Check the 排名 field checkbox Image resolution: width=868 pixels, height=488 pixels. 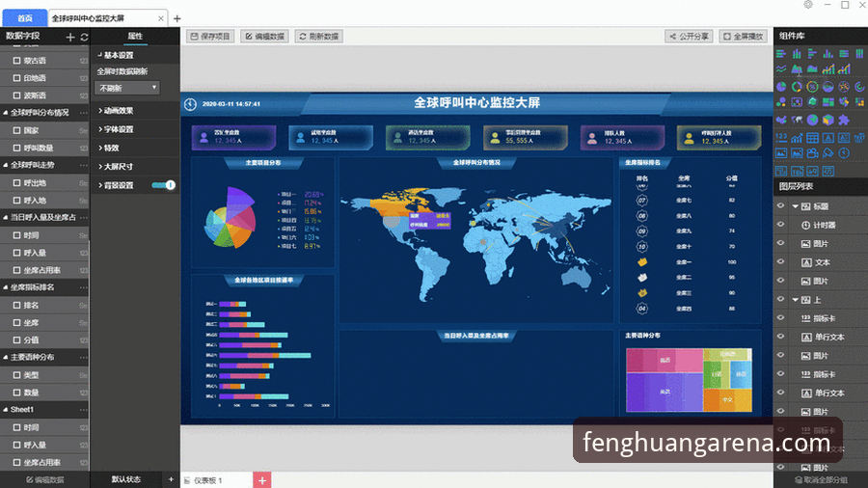(x=16, y=305)
